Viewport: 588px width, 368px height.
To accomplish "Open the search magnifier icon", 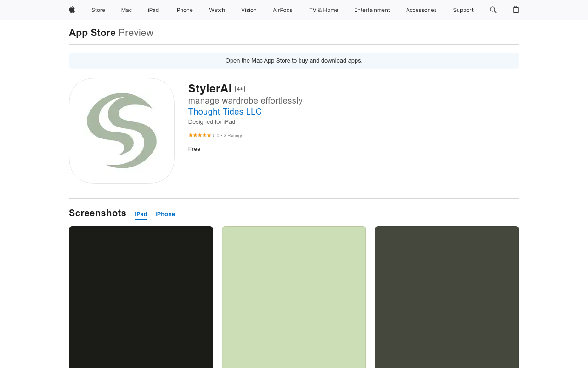I will click(x=493, y=10).
